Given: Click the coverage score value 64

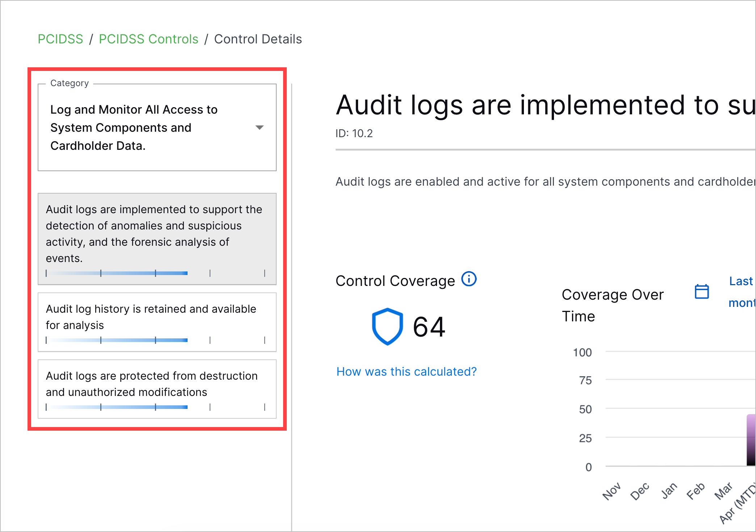Looking at the screenshot, I should pos(429,327).
